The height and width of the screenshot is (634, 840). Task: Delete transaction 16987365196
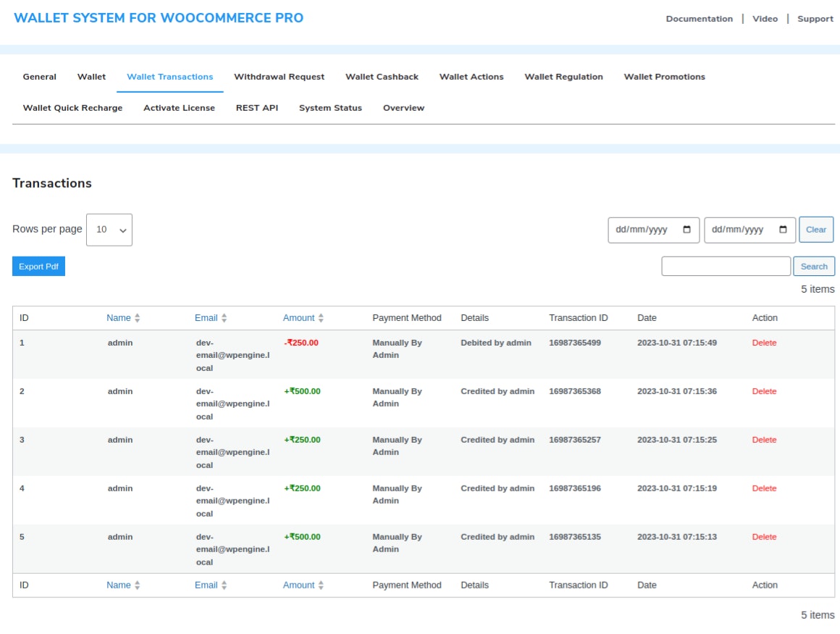pyautogui.click(x=764, y=488)
